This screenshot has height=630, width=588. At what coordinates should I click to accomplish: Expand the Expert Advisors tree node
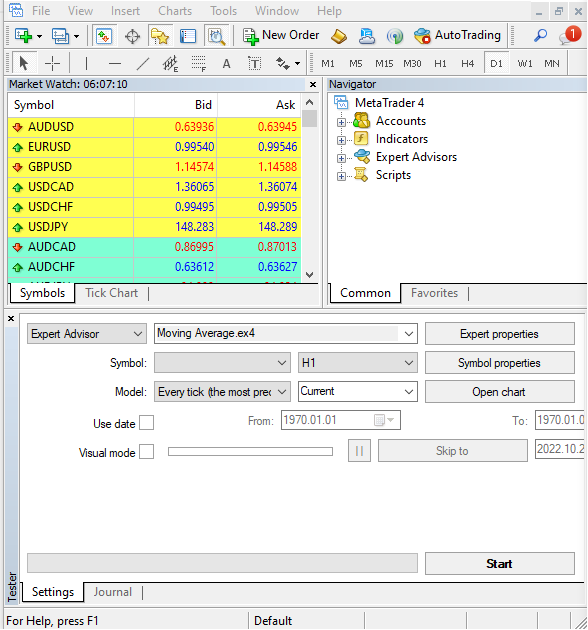(x=341, y=158)
